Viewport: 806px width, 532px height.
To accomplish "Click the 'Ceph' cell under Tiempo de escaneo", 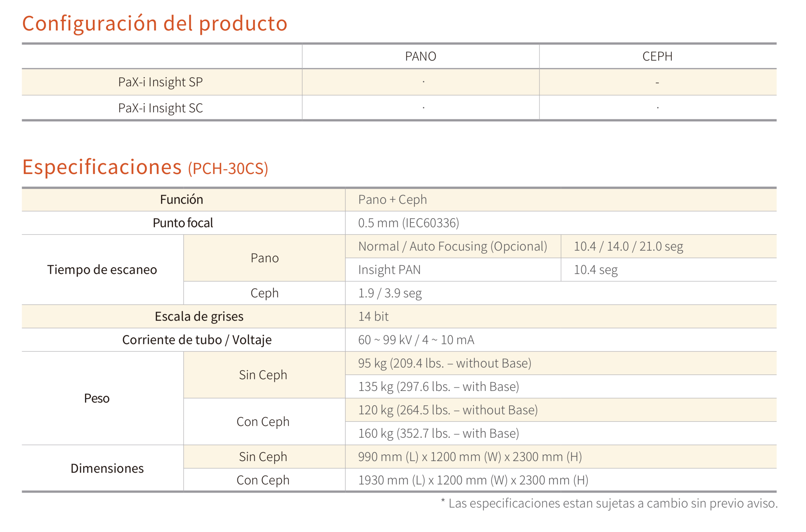I will [x=265, y=293].
